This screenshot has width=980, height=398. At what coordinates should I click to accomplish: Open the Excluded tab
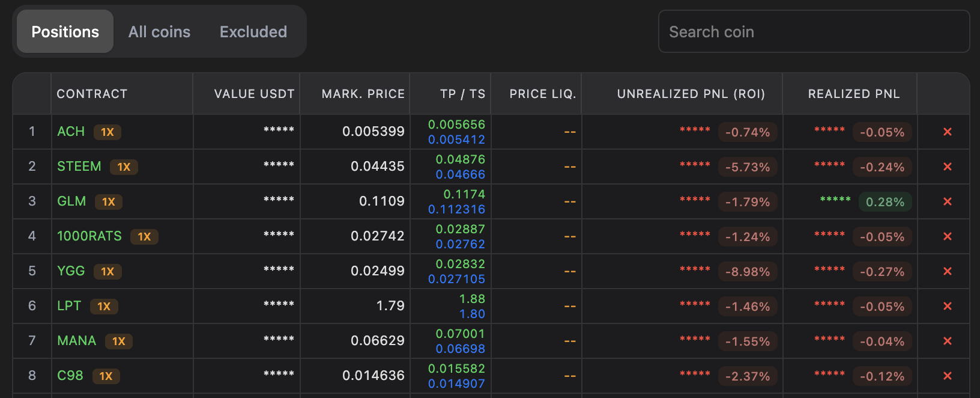point(253,32)
